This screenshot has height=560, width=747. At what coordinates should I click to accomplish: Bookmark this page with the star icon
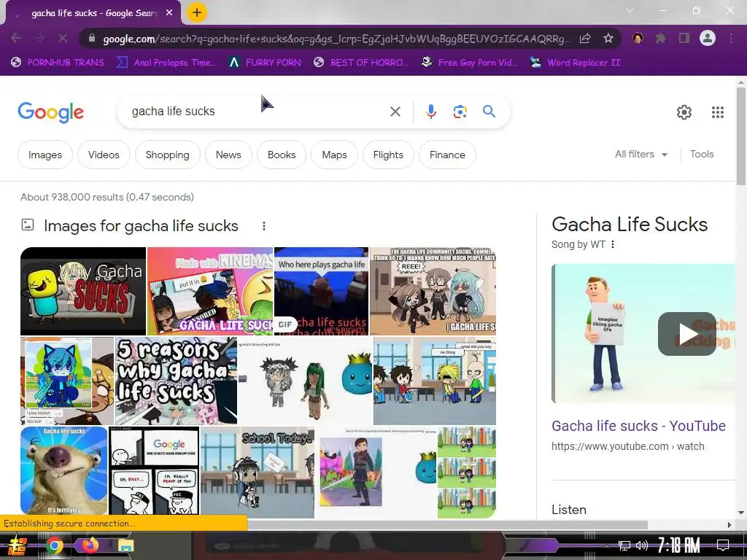(608, 39)
